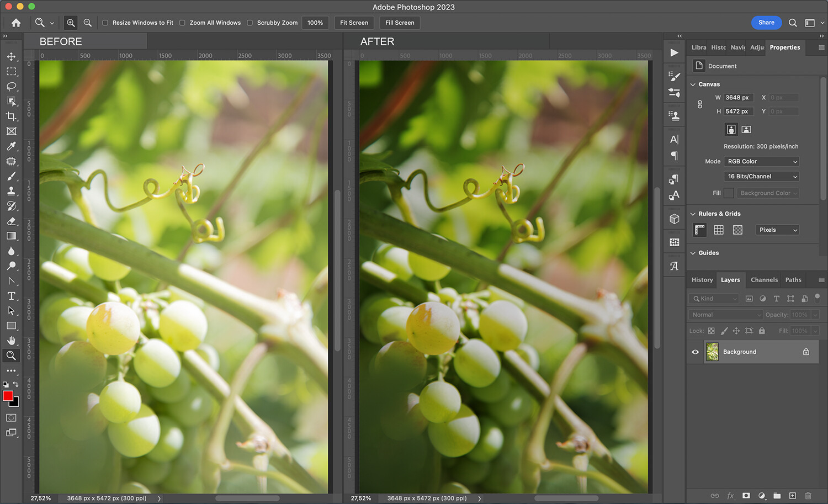Enable Resize Windows to Fit checkbox
This screenshot has height=504, width=828.
105,23
